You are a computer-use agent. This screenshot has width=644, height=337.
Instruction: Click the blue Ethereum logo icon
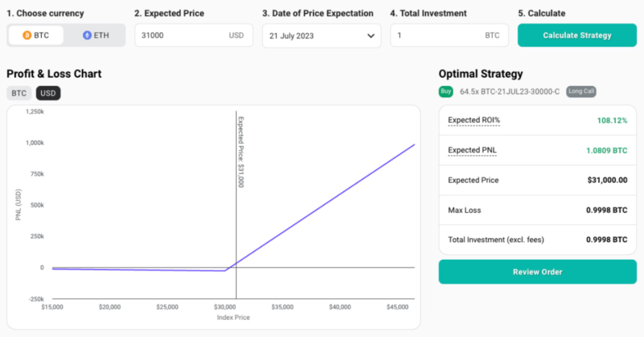(x=87, y=35)
